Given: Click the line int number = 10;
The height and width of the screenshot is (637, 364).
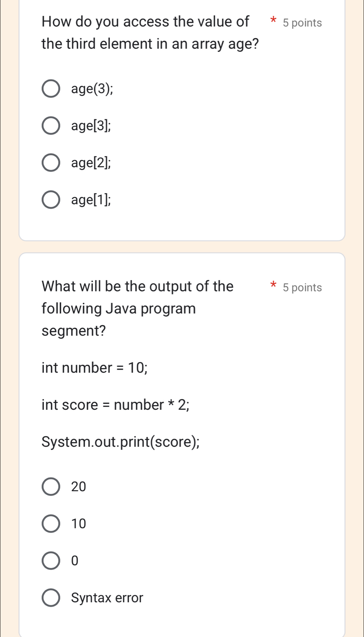Looking at the screenshot, I should click(x=94, y=368).
